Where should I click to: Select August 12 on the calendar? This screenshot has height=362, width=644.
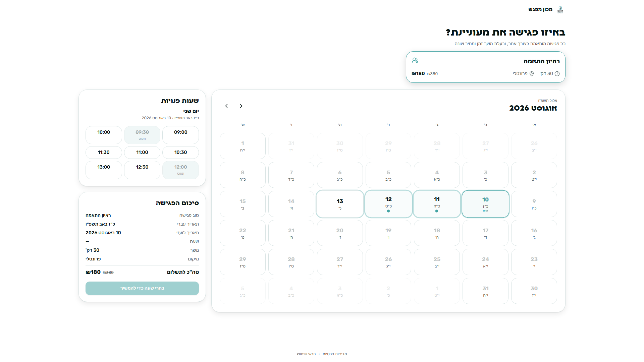pyautogui.click(x=388, y=204)
